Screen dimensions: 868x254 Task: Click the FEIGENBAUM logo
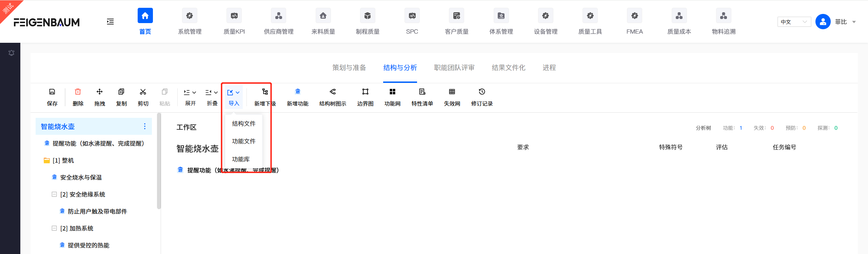[x=47, y=22]
